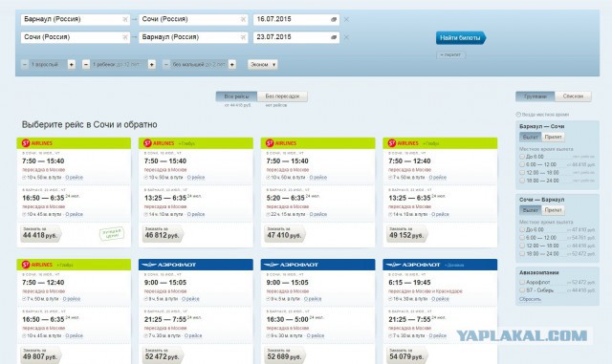Select Прилет tab under Сочи — Барнаул
The image size is (612, 364).
click(x=553, y=210)
